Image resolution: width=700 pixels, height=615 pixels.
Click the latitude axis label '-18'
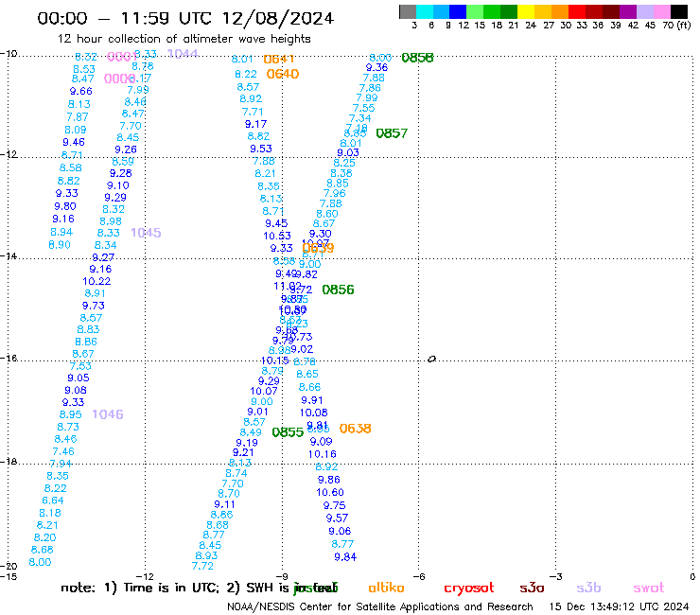pyautogui.click(x=9, y=461)
